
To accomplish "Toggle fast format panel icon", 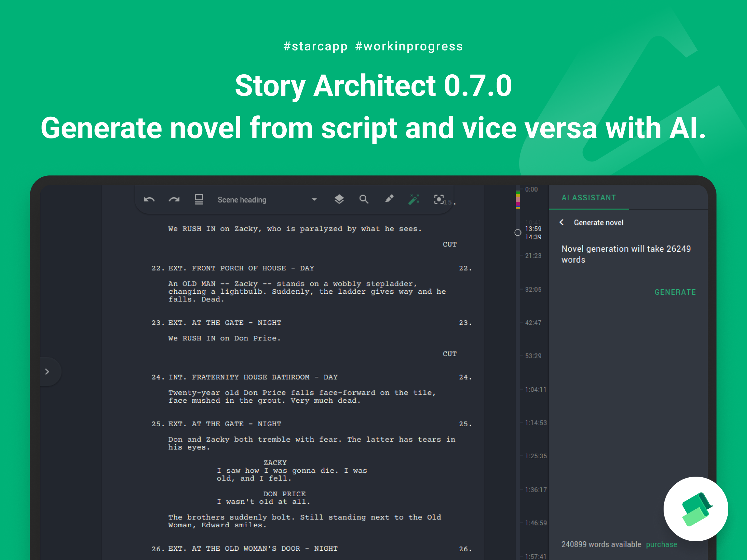I will (x=199, y=199).
